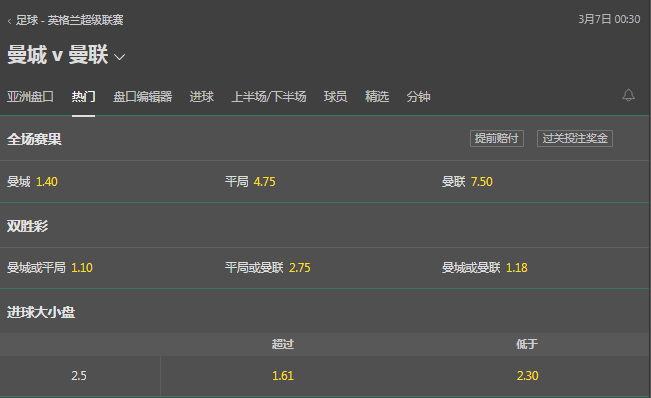Open the 进球 tab

tap(201, 97)
